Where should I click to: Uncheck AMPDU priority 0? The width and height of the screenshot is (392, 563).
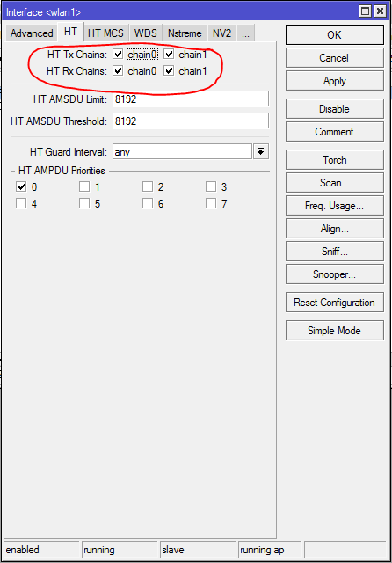tap(21, 186)
